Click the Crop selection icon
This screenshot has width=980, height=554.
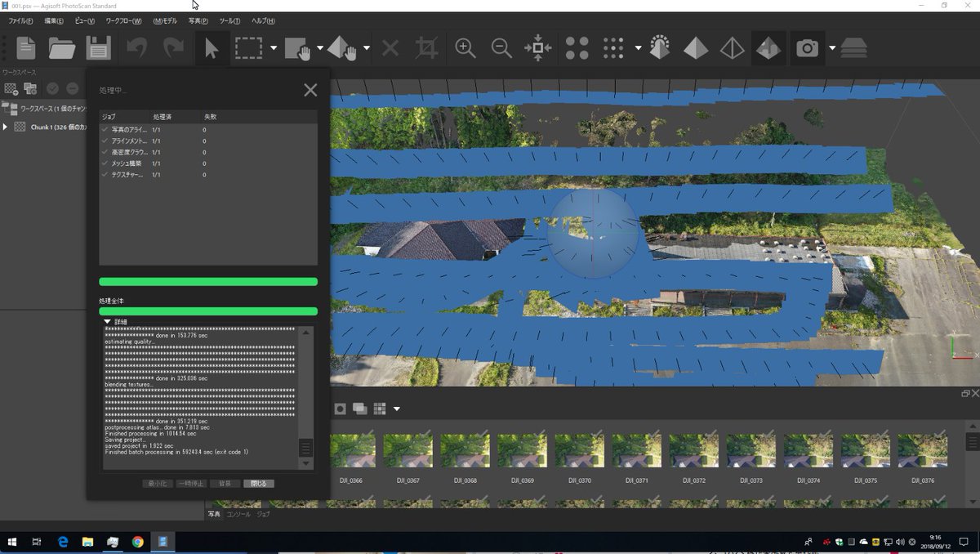[x=426, y=48]
